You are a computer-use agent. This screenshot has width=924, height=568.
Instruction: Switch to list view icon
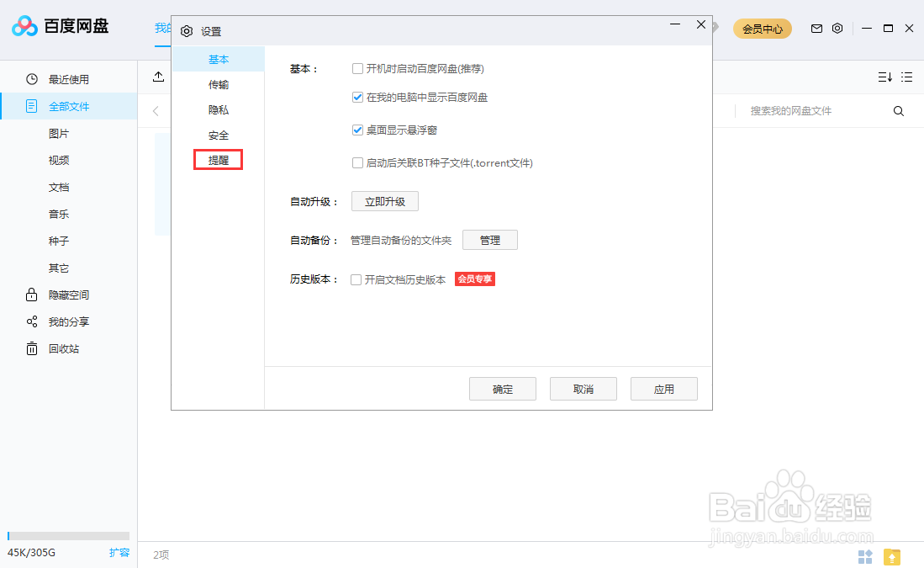[x=907, y=77]
